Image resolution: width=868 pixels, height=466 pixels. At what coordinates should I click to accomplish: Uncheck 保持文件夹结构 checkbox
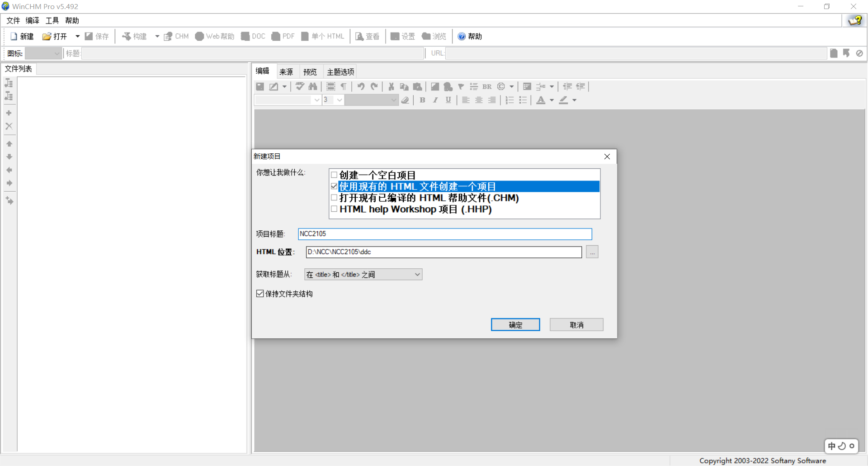(259, 293)
